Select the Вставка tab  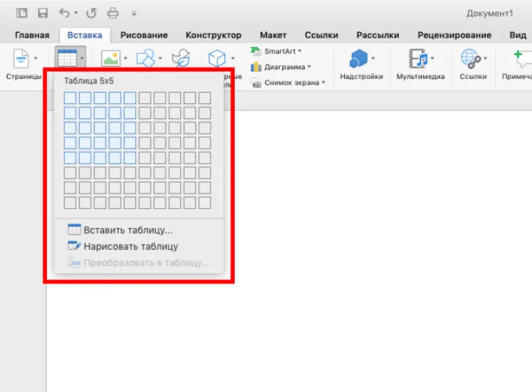[85, 35]
